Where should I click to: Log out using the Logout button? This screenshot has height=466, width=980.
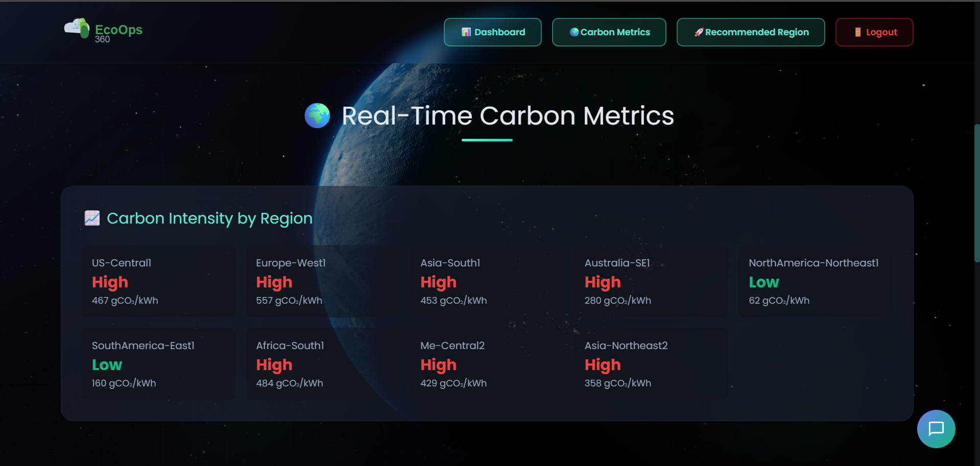(874, 32)
